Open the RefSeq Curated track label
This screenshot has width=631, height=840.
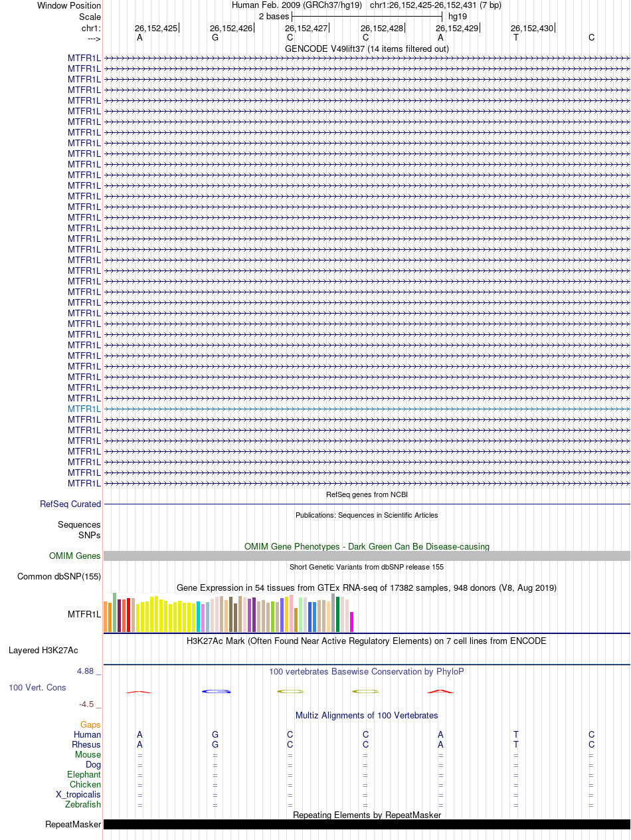tap(70, 504)
